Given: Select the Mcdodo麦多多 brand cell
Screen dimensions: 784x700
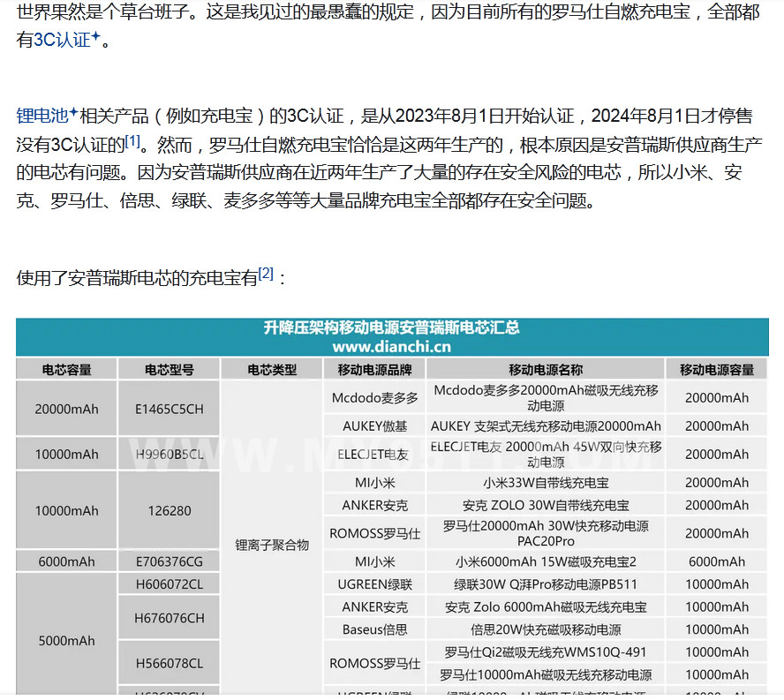Looking at the screenshot, I should tap(374, 398).
